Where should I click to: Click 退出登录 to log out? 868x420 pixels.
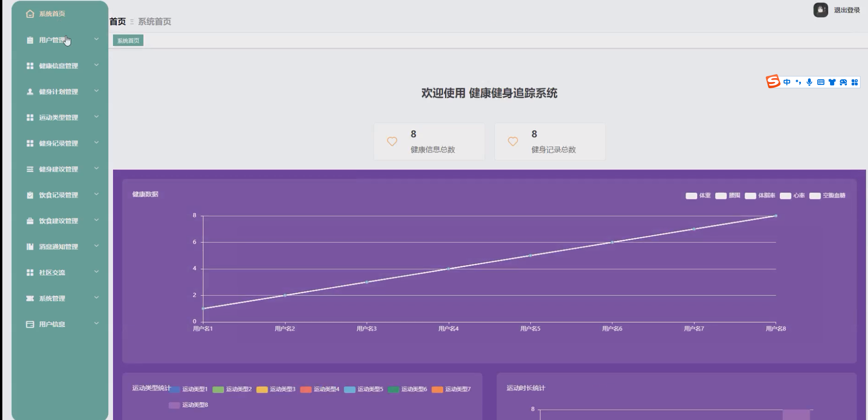[x=847, y=10]
